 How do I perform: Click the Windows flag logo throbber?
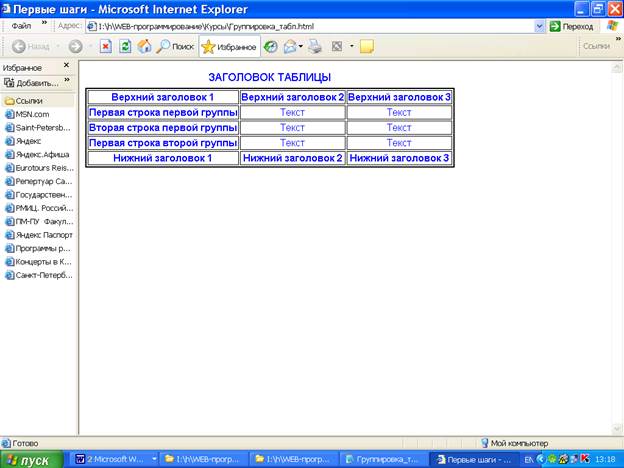pos(613,26)
